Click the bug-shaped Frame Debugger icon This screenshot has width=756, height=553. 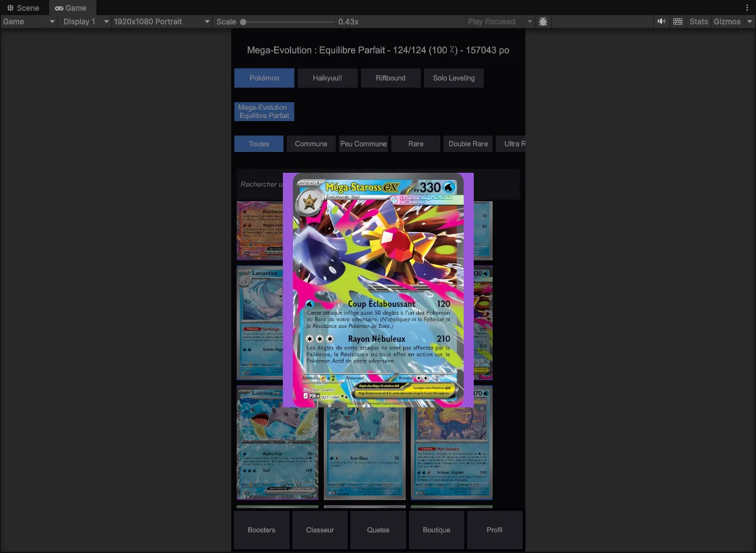543,21
